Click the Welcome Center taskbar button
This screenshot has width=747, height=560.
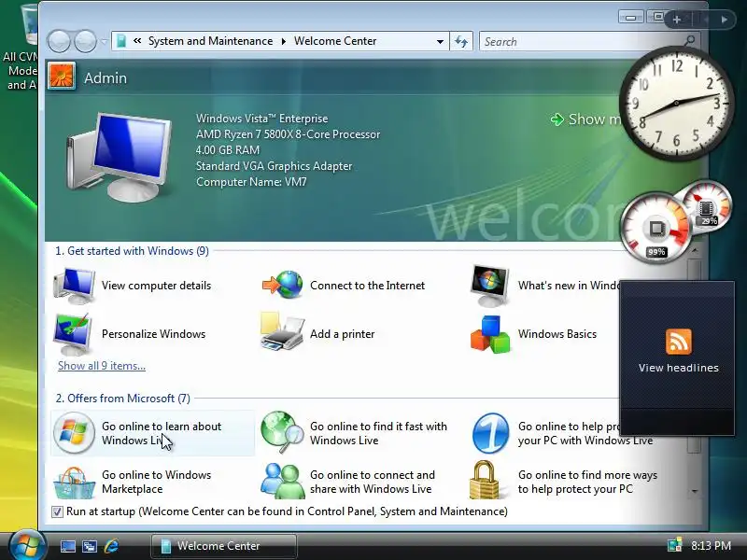click(x=224, y=546)
